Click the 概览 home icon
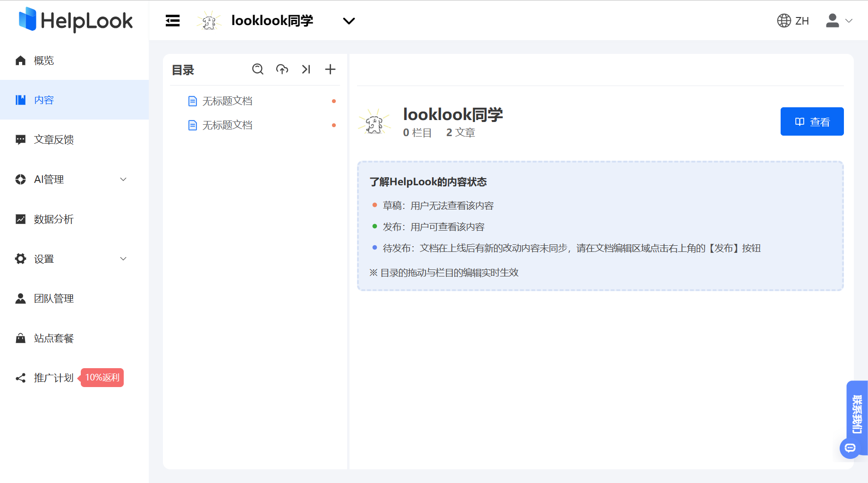The image size is (868, 483). click(x=20, y=60)
